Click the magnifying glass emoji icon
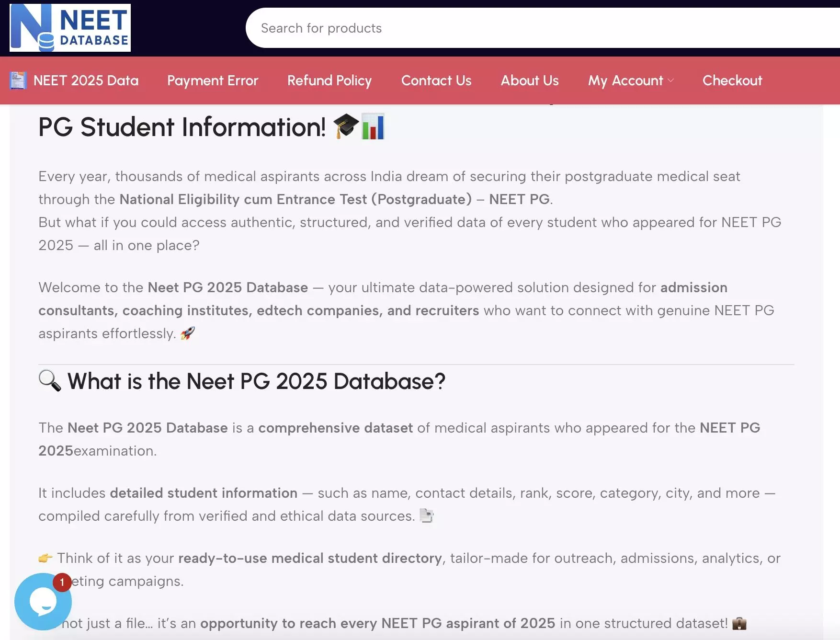Image resolution: width=840 pixels, height=640 pixels. (50, 381)
